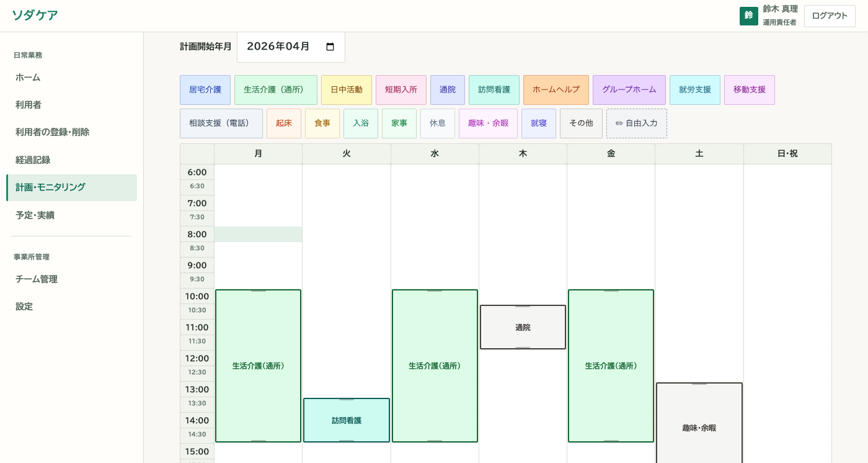Open 設定 in the sidebar
Viewport: 868px width, 463px height.
click(x=71, y=307)
